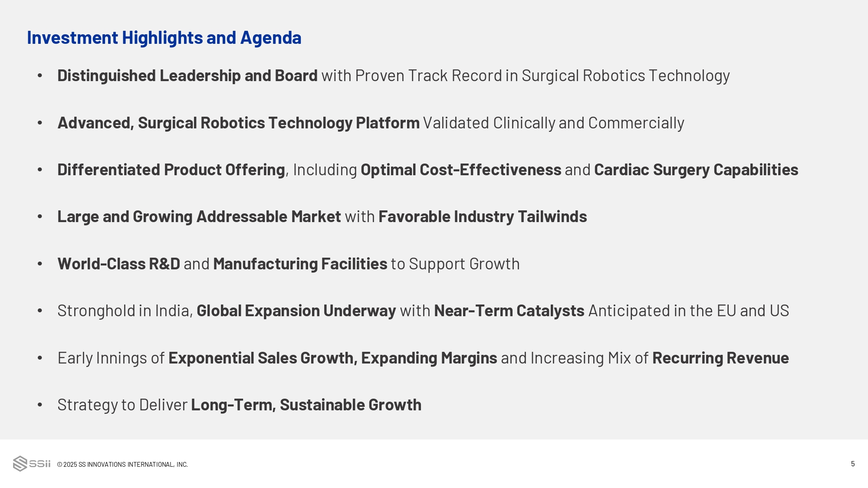This screenshot has height=488, width=868.
Task: Click Large and Growing Addressable Market
Action: pyautogui.click(x=199, y=217)
